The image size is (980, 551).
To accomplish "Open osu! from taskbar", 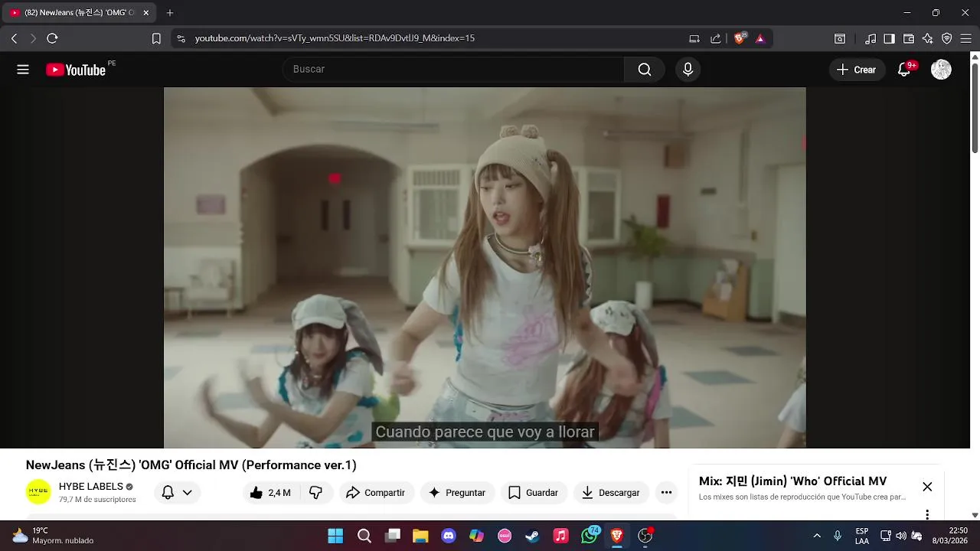I will pyautogui.click(x=505, y=536).
